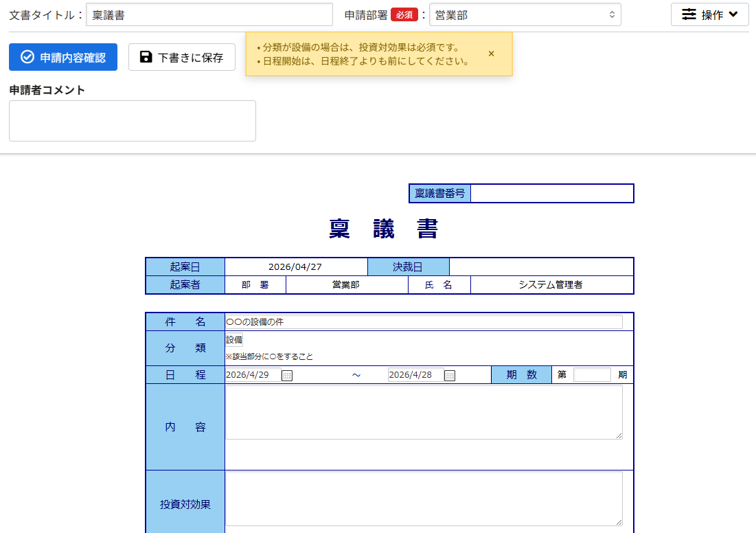Click the 必須 red badge

click(404, 15)
